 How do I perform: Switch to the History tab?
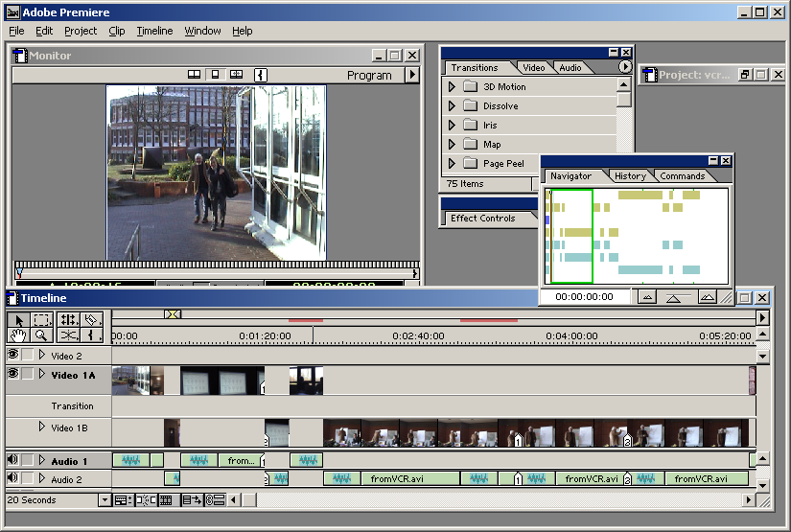coord(630,176)
